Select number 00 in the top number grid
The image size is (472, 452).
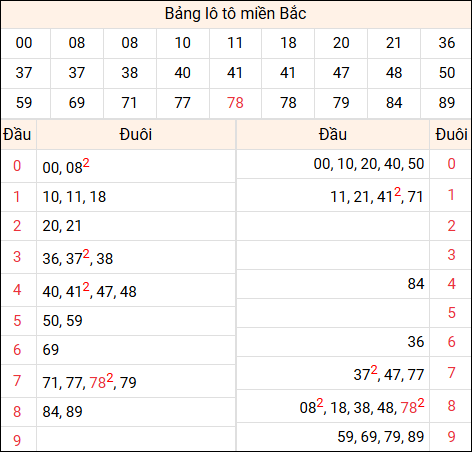click(24, 43)
